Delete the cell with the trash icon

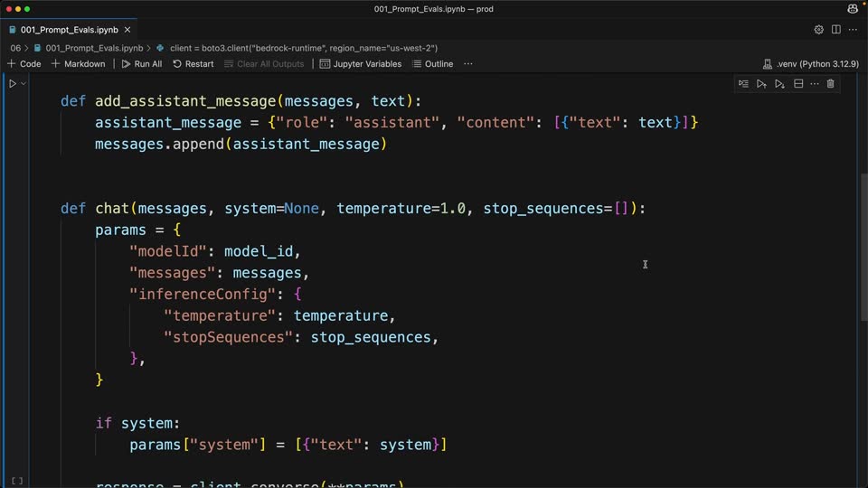pos(830,83)
